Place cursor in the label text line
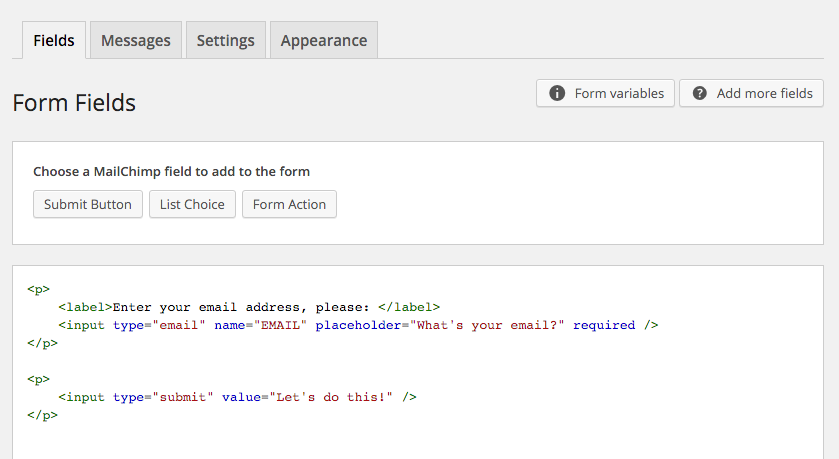The width and height of the screenshot is (839, 459). pos(249,307)
